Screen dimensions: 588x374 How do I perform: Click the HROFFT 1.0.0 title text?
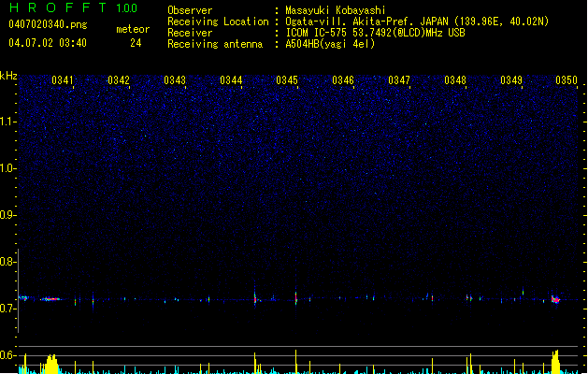pos(74,7)
